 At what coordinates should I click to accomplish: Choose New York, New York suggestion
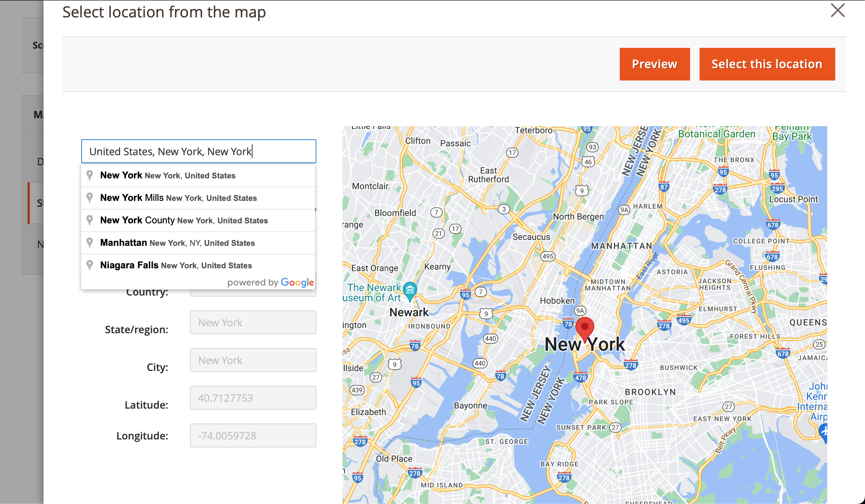[x=198, y=175]
